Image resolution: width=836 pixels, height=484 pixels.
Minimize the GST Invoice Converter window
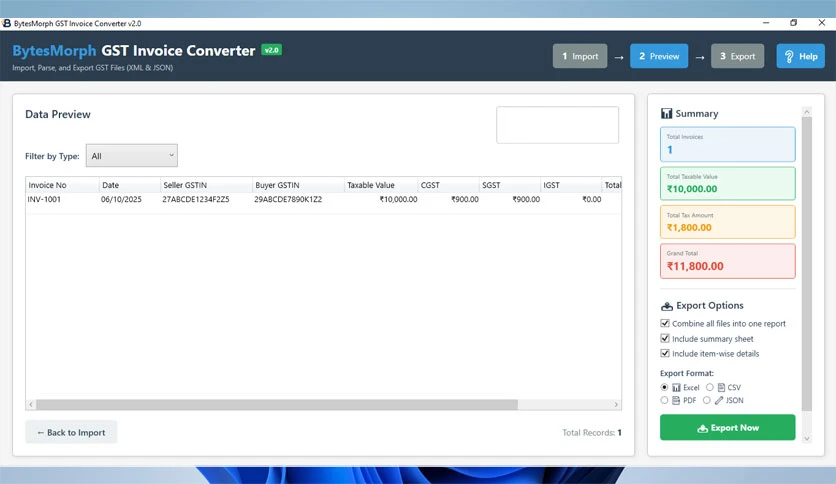coord(766,23)
